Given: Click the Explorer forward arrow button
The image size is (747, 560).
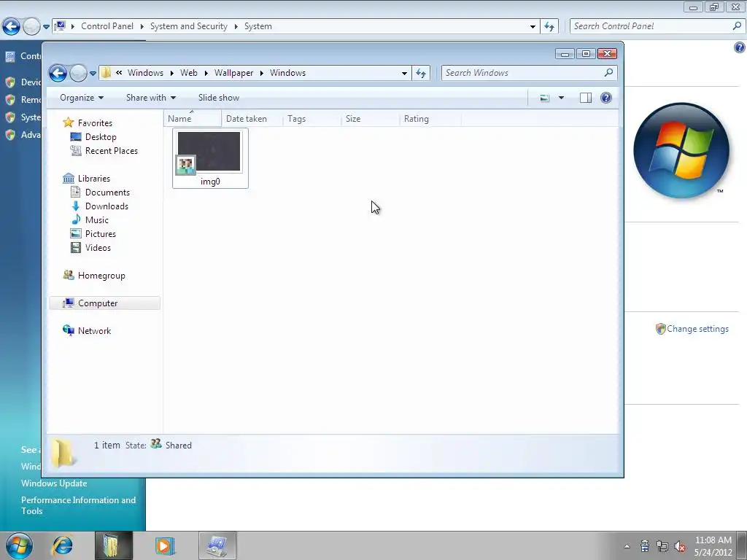Looking at the screenshot, I should (78, 73).
